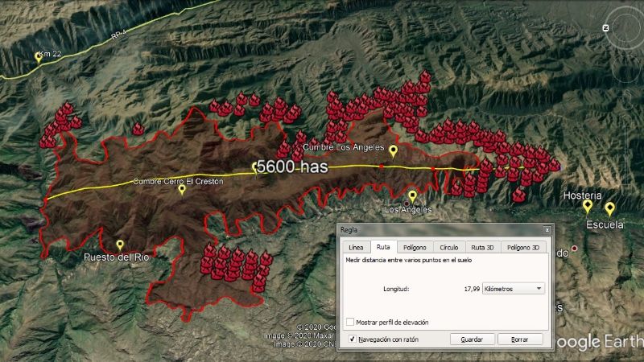The image size is (644, 362).
Task: Switch to the Polígono tab
Action: point(415,248)
